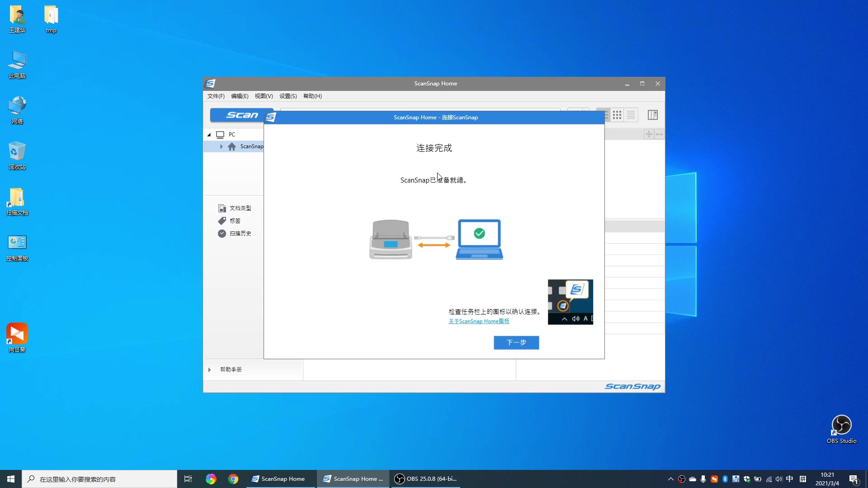
Task: Show hidden system tray icons
Action: [671, 479]
